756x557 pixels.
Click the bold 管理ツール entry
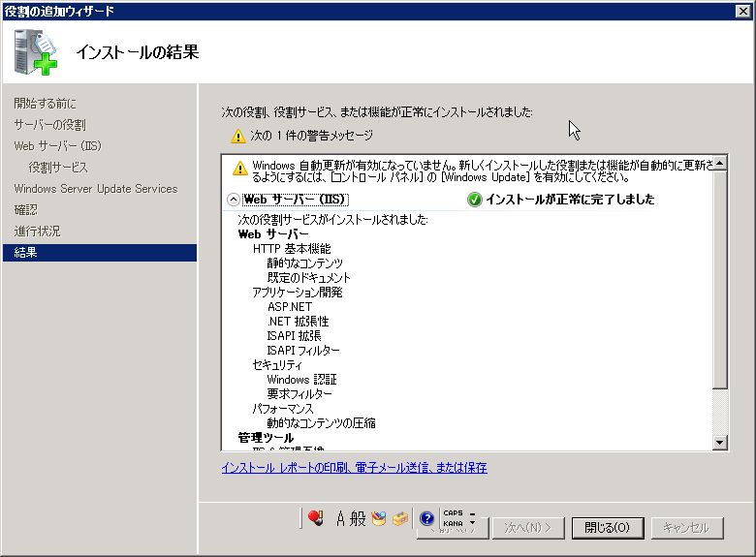tap(266, 438)
